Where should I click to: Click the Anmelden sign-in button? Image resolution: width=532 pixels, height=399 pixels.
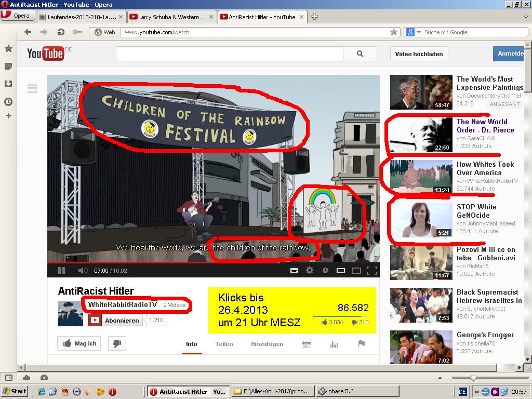[x=508, y=54]
